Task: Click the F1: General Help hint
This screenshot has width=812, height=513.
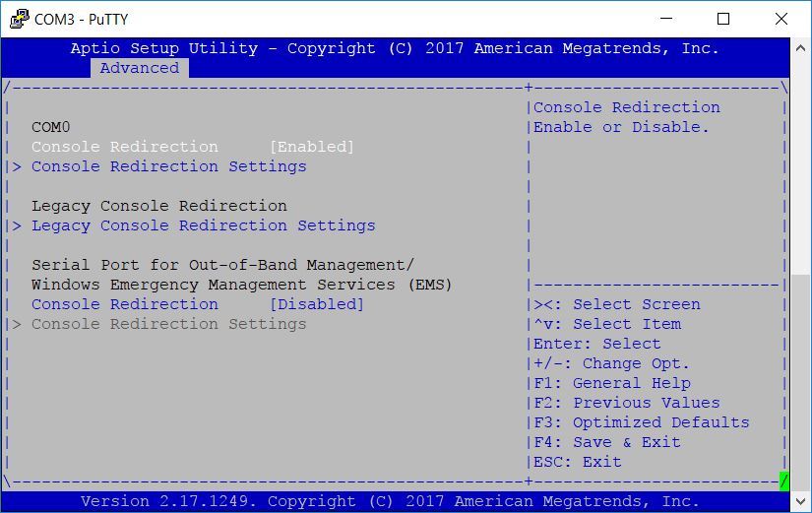Action: click(612, 383)
